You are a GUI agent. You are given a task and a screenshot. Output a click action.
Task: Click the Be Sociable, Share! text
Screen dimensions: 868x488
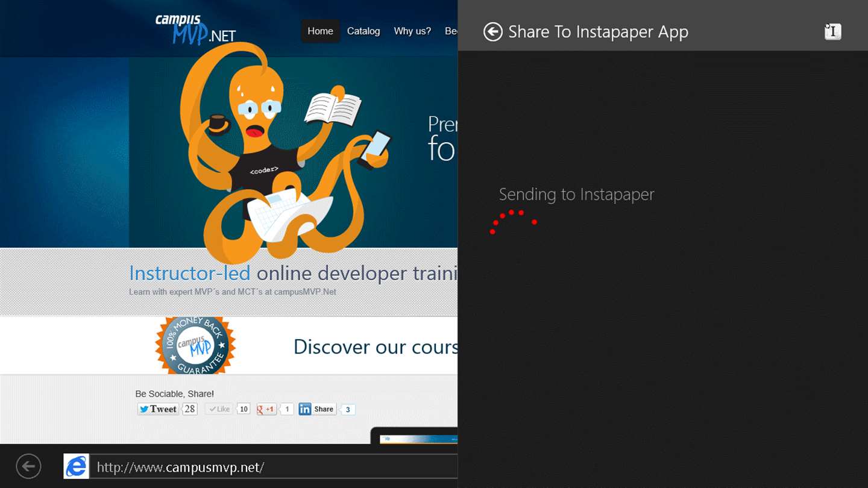(175, 394)
